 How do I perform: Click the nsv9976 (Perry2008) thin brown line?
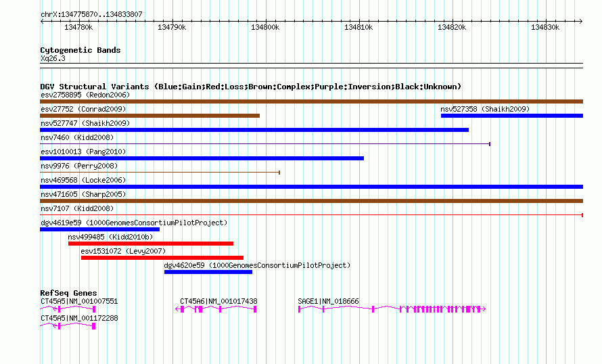(x=160, y=173)
